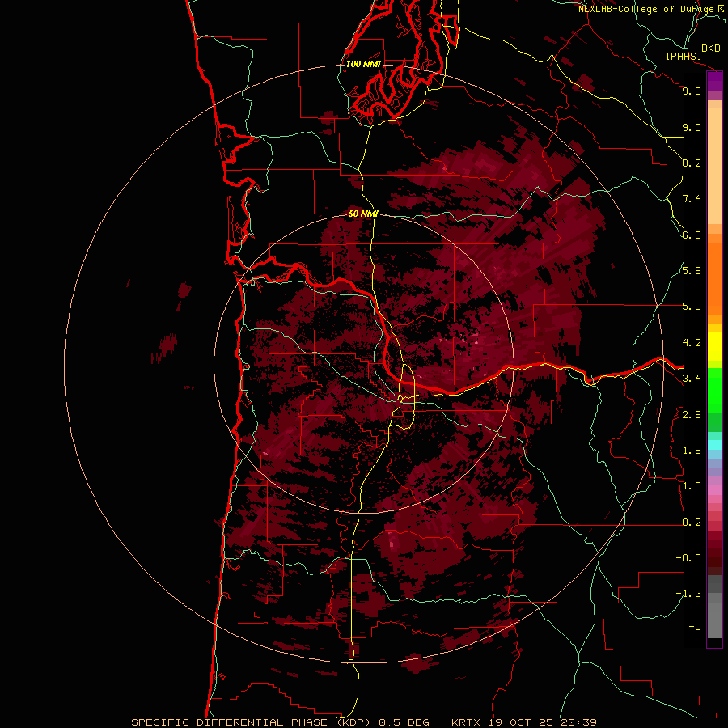Image resolution: width=728 pixels, height=728 pixels.
Task: Click the 1.8 value on the color scale
Action: (x=692, y=451)
